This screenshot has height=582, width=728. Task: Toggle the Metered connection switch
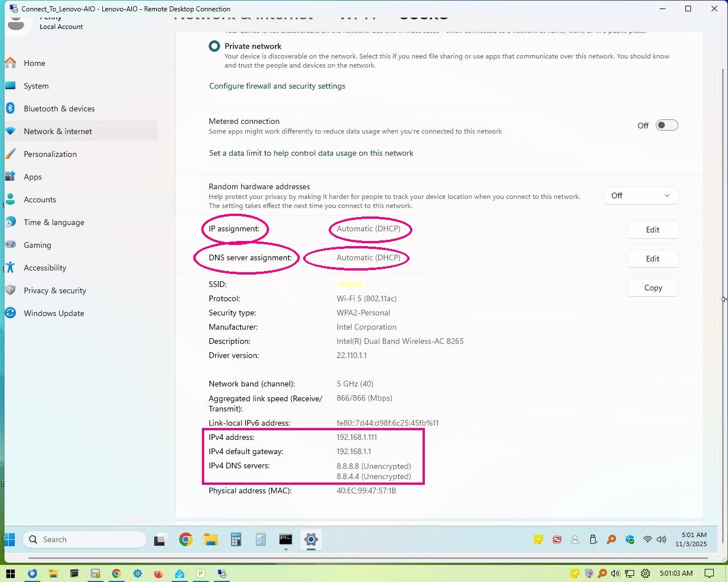pos(667,126)
